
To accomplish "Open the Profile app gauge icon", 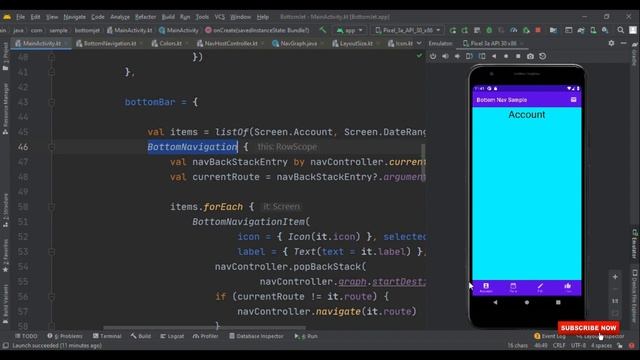I will (x=513, y=30).
